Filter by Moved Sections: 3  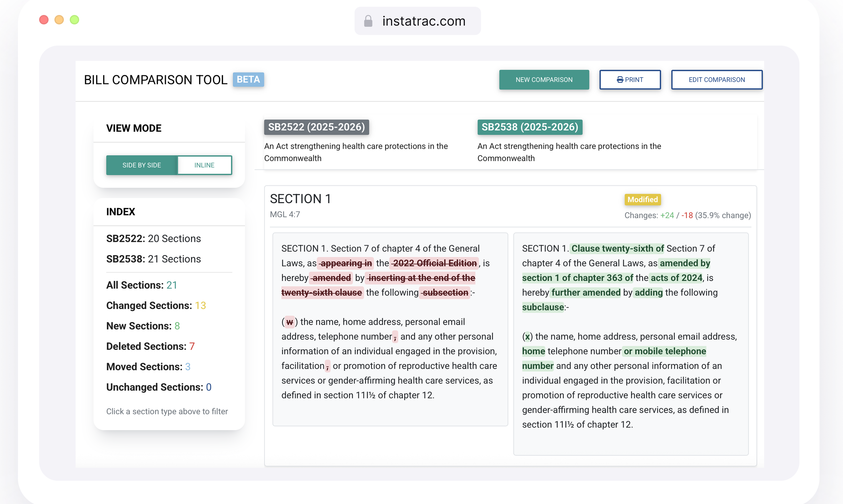point(148,366)
